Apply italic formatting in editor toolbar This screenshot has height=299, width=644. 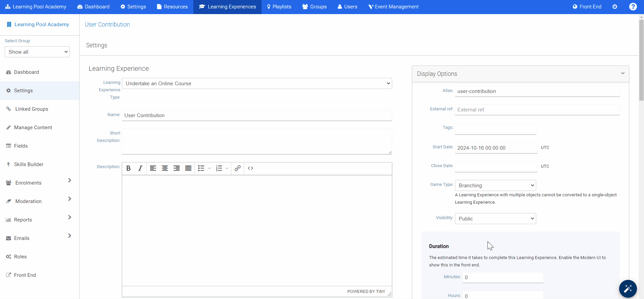pyautogui.click(x=140, y=168)
